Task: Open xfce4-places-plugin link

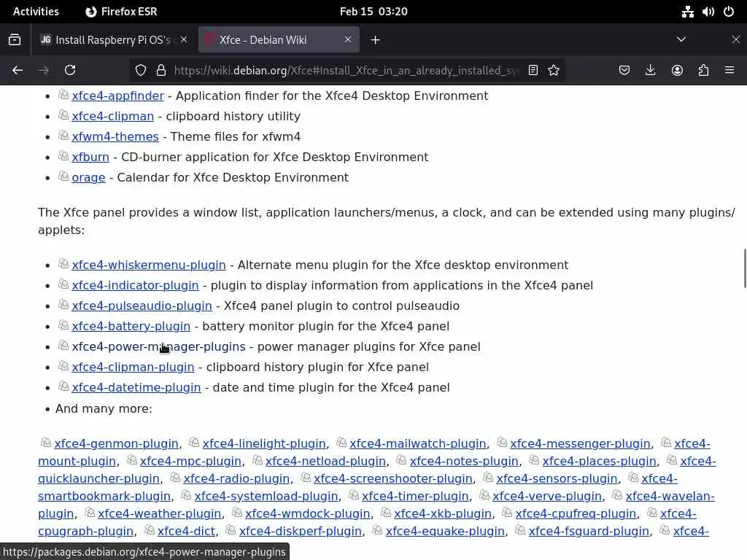Action: [600, 462]
